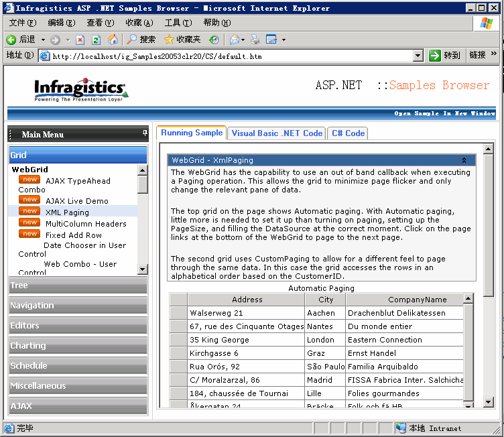
Task: Expand the Editors menu section
Action: [78, 326]
